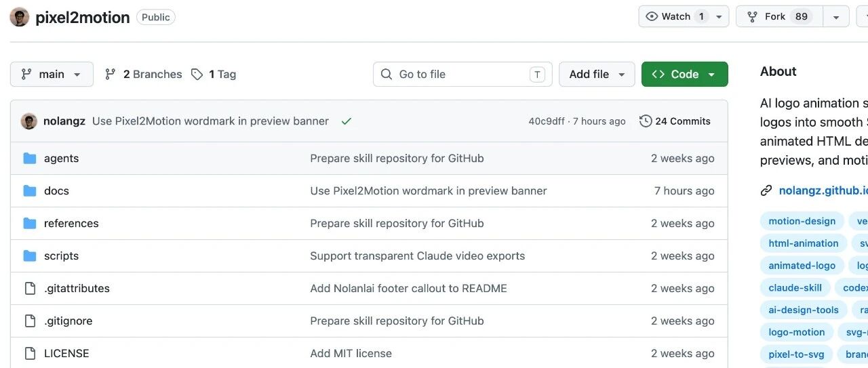The image size is (868, 368).
Task: Fork the pixel2motion repository
Action: pos(780,17)
